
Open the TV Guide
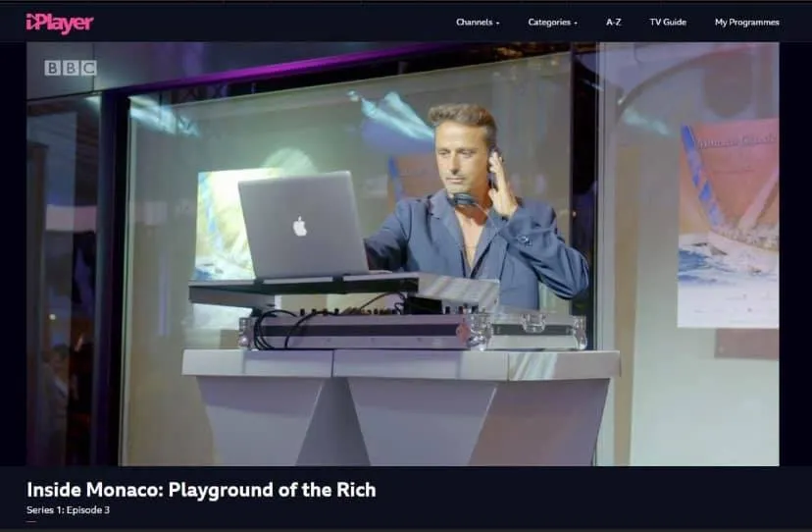click(668, 22)
